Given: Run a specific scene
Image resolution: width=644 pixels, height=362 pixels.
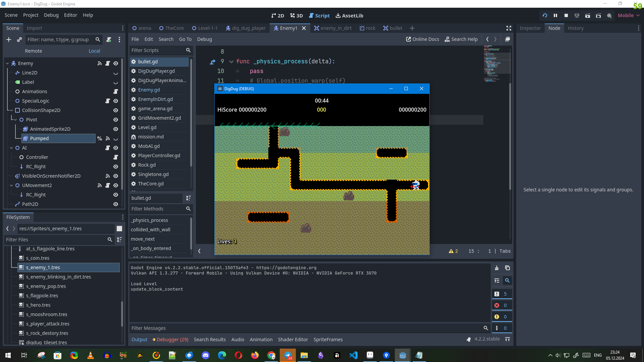Looking at the screenshot, I should pyautogui.click(x=598, y=15).
